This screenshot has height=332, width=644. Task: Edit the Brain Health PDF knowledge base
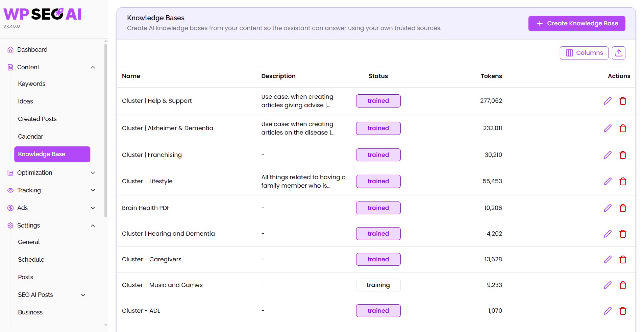click(x=608, y=208)
